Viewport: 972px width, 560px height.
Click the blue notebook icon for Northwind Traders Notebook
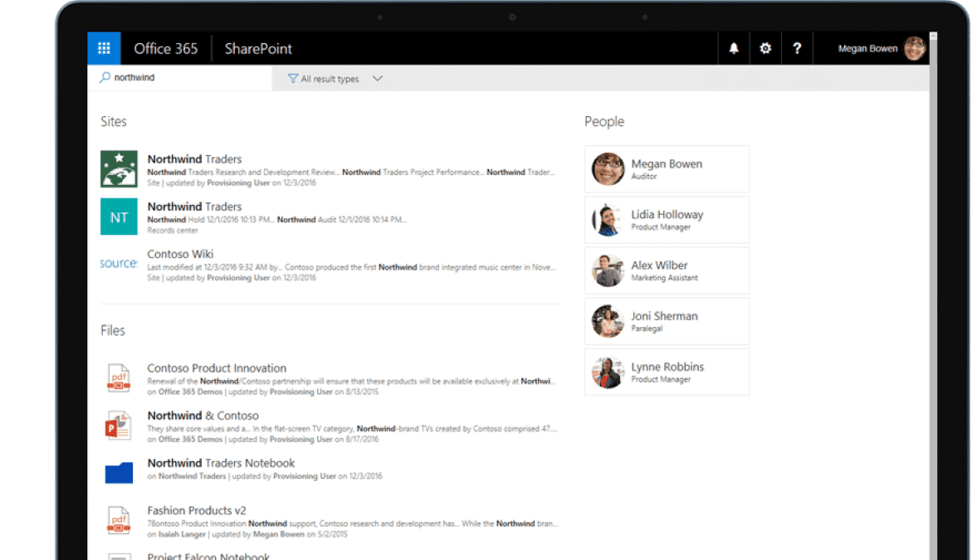pyautogui.click(x=119, y=473)
